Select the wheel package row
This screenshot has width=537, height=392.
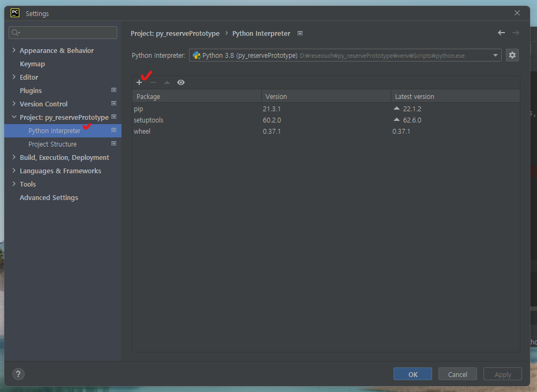point(326,132)
